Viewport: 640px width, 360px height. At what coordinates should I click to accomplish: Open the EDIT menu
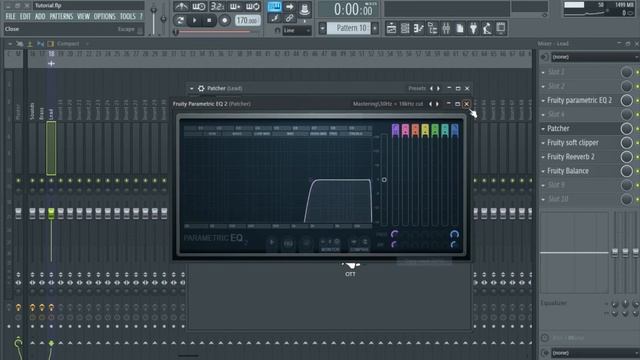(25, 16)
